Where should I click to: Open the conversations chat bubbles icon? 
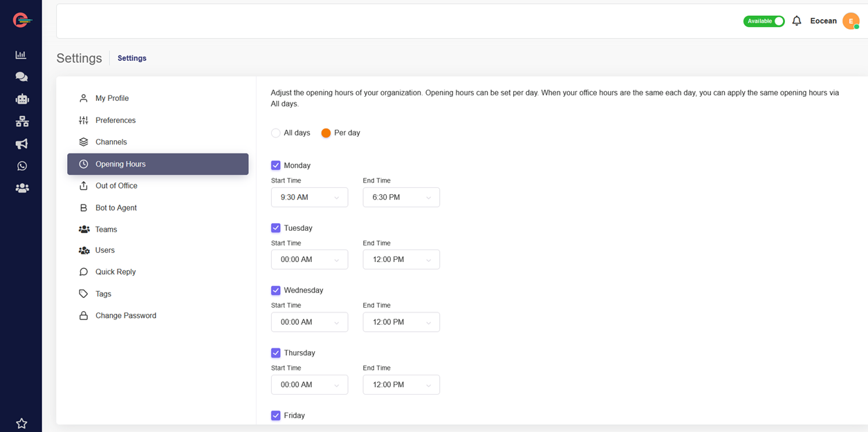point(21,77)
